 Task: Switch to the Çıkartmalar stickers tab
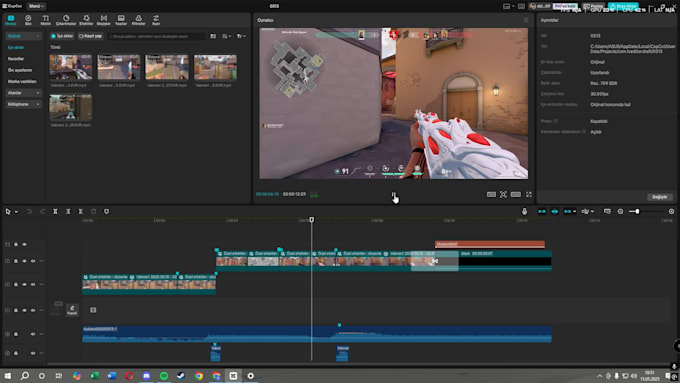[66, 20]
